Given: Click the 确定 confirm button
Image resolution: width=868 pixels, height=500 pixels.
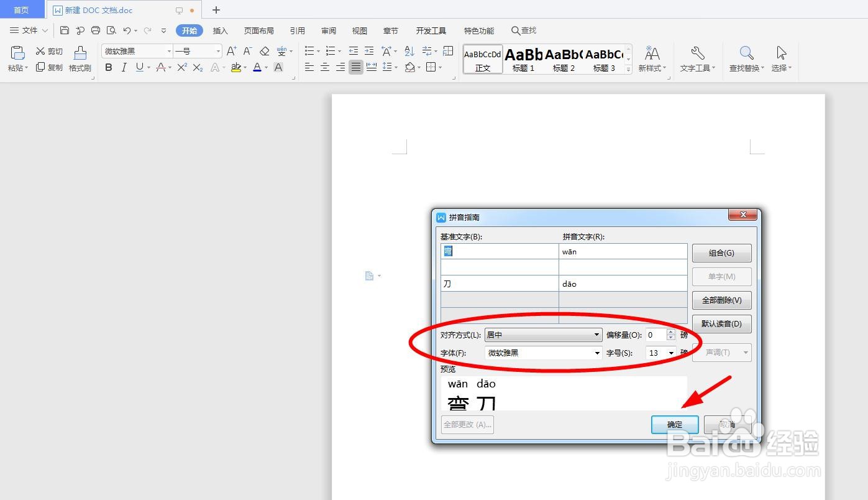Looking at the screenshot, I should tap(674, 424).
